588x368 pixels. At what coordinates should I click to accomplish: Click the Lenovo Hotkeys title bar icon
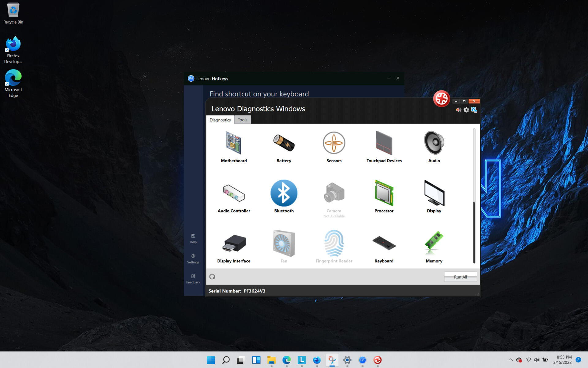pyautogui.click(x=191, y=79)
